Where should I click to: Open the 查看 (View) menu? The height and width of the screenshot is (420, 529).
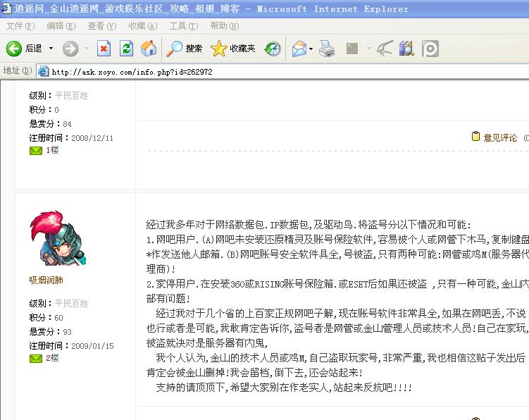(x=102, y=26)
